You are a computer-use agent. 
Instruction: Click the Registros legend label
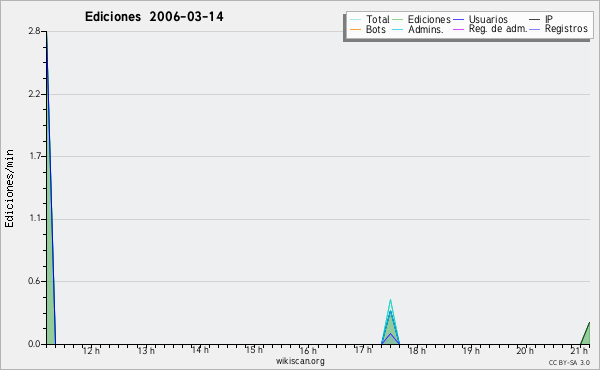[566, 29]
